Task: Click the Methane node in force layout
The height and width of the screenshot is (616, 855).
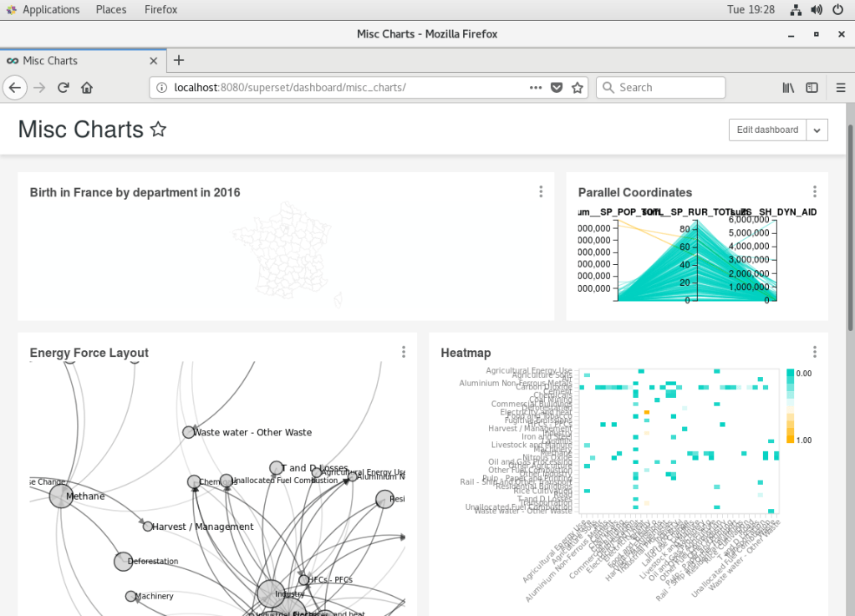Action: 61,496
